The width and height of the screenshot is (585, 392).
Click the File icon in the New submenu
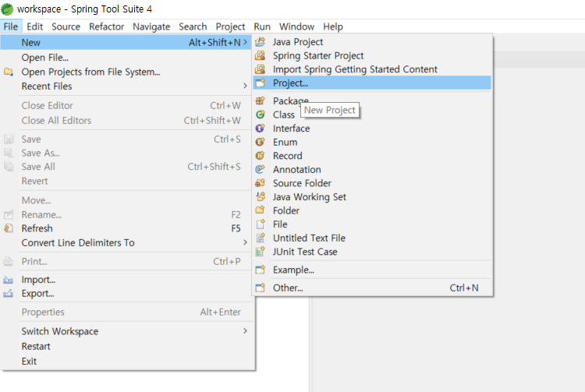260,224
